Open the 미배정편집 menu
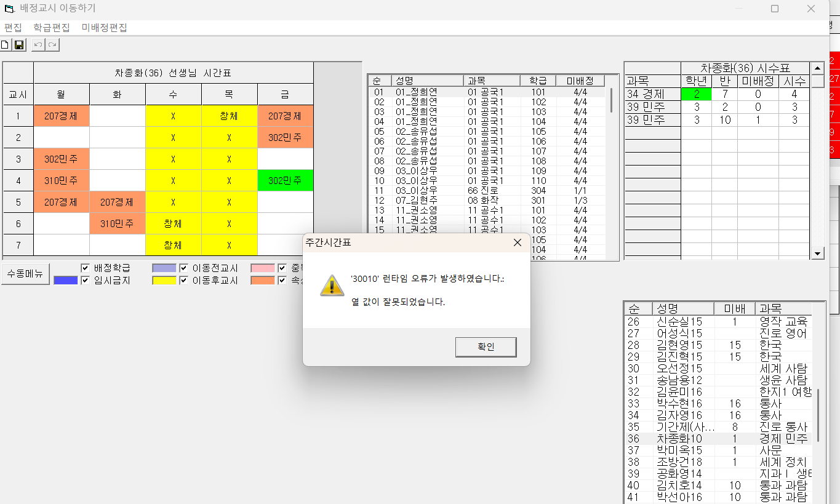Viewport: 840px width, 504px height. [x=104, y=28]
